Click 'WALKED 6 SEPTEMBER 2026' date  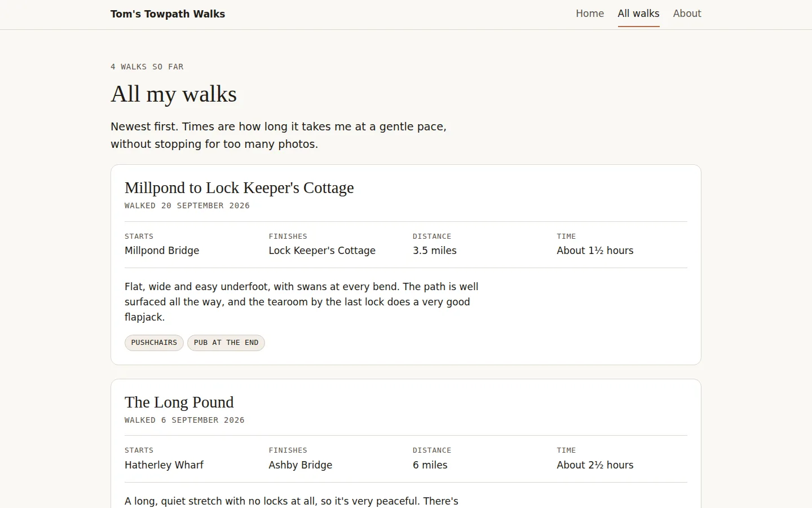[184, 420]
